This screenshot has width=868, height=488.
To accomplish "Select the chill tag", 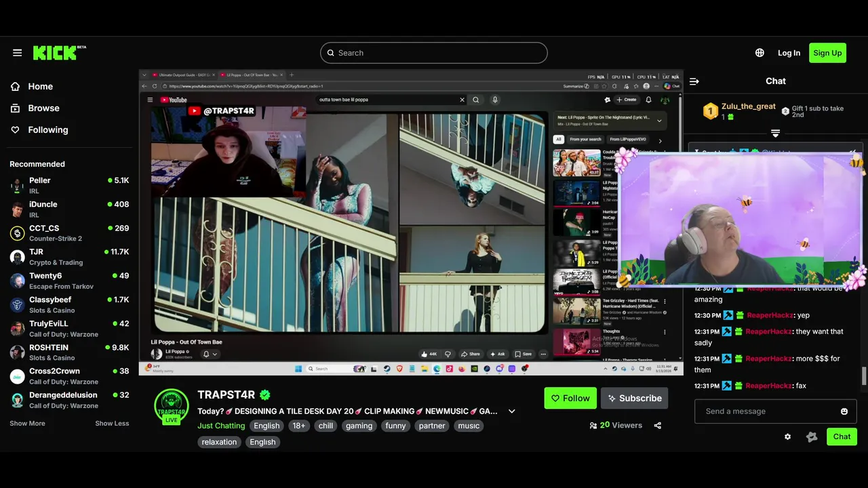I will [x=325, y=426].
